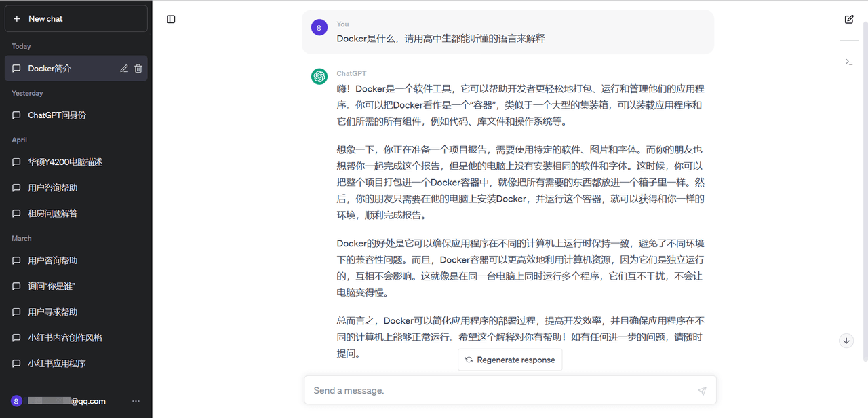Click the qq.com account email
The image size is (868, 418).
(x=66, y=401)
